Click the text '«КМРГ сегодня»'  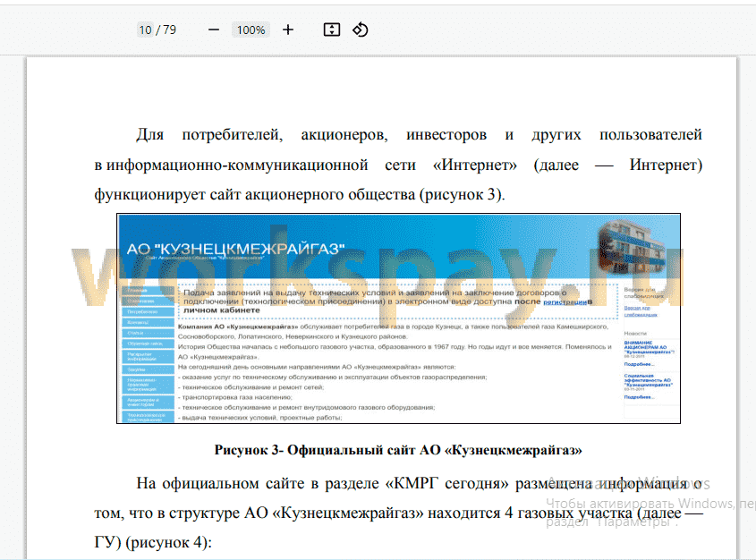(447, 483)
